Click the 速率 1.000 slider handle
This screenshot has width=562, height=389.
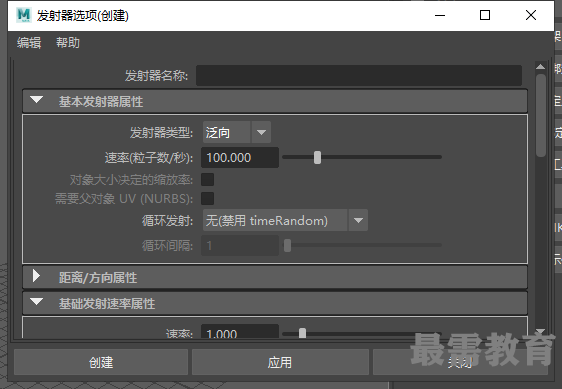[x=303, y=333]
